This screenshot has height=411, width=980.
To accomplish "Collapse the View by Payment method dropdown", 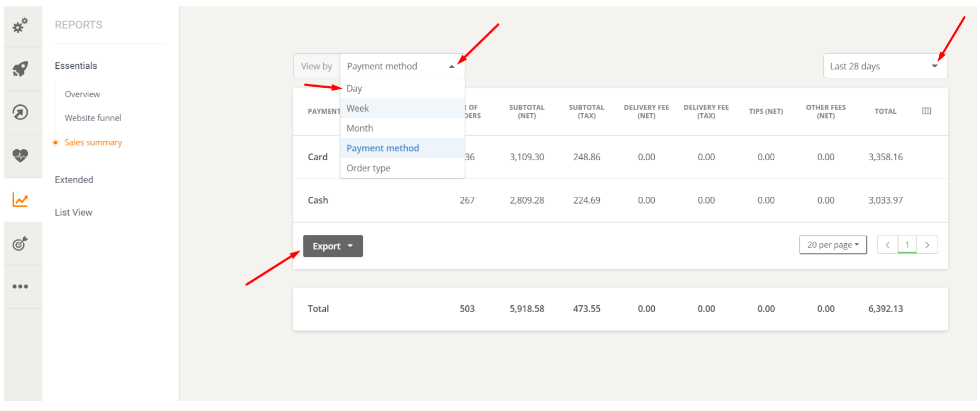I will (x=402, y=66).
